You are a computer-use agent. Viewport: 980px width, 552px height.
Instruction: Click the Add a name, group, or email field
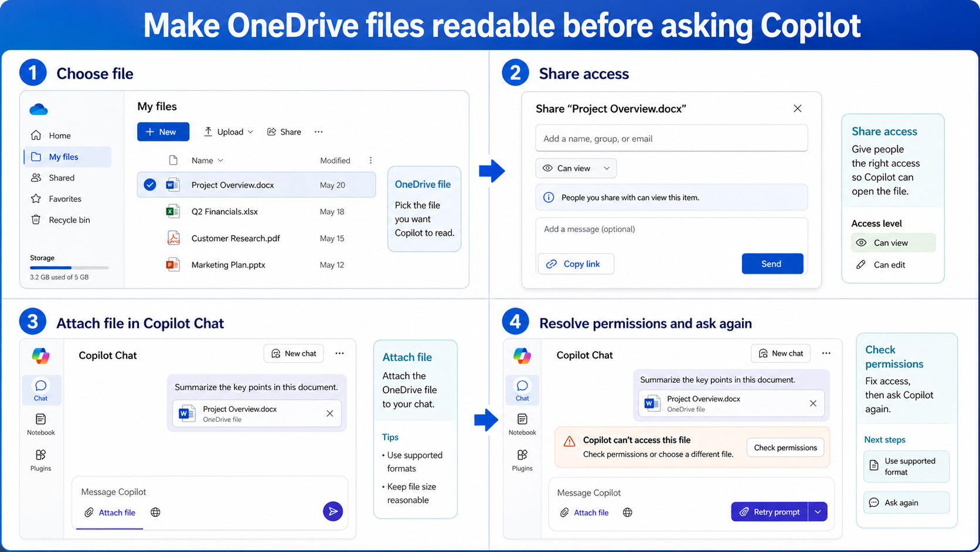tap(671, 138)
